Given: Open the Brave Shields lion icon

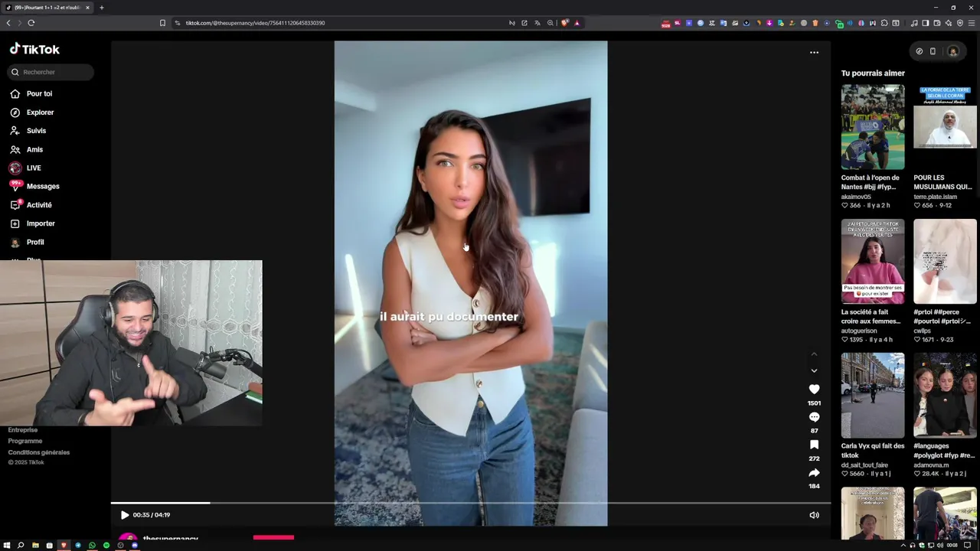Looking at the screenshot, I should click(x=564, y=23).
